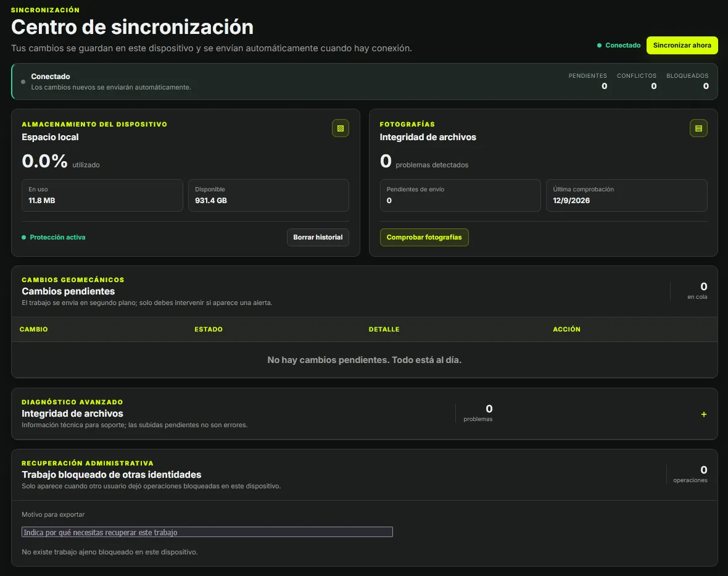Screen dimensions: 728x576
Task: Click the Última comprobación 12/9/2026 tile
Action: click(626, 195)
